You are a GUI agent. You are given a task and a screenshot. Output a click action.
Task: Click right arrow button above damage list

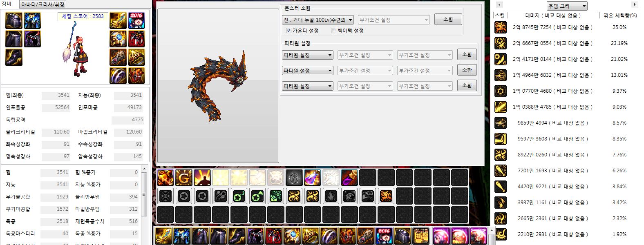pos(635,5)
